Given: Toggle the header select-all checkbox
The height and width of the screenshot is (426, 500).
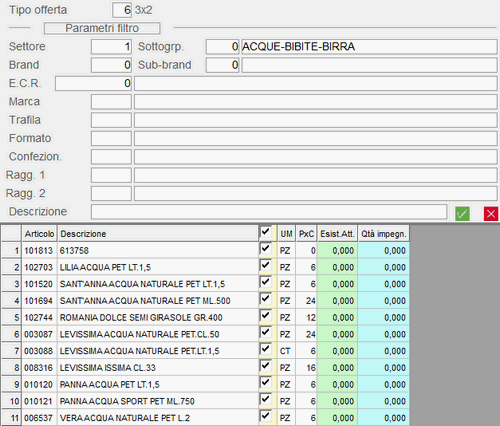Looking at the screenshot, I should tap(266, 232).
